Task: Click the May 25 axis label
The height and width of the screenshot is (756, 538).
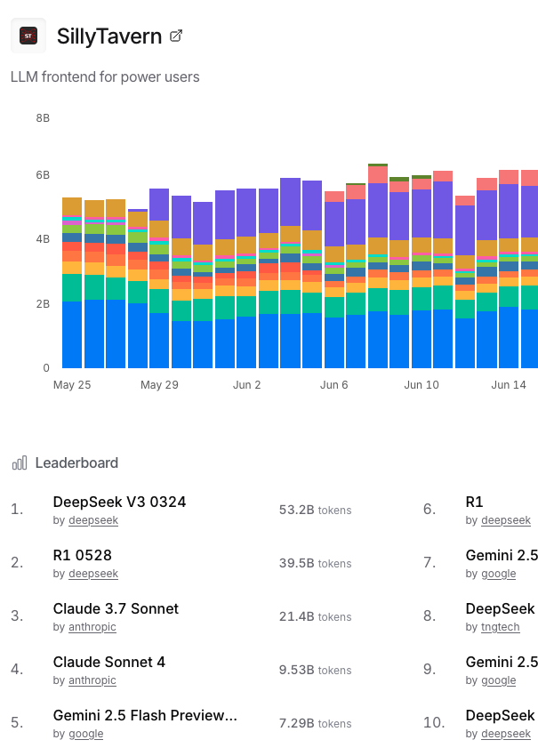Action: [x=72, y=385]
